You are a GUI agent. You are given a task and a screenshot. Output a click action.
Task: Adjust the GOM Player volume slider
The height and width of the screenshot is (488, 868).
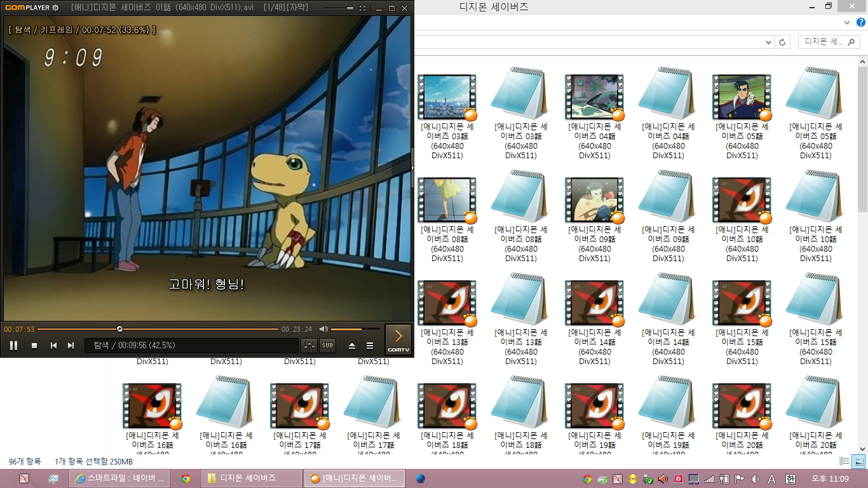tap(355, 329)
